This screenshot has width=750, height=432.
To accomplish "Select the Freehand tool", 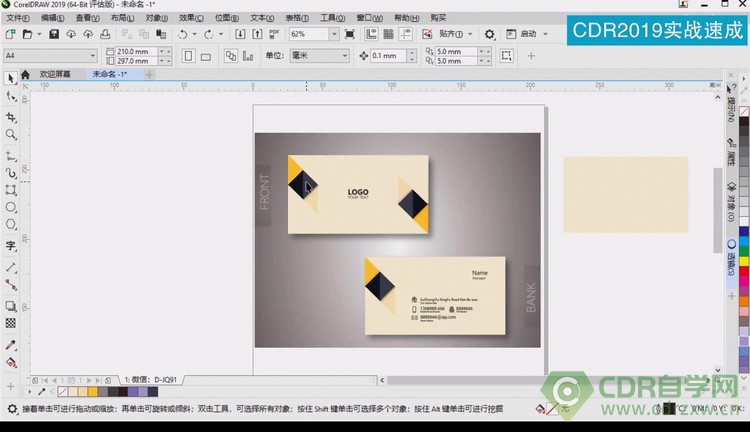I will coord(11,155).
